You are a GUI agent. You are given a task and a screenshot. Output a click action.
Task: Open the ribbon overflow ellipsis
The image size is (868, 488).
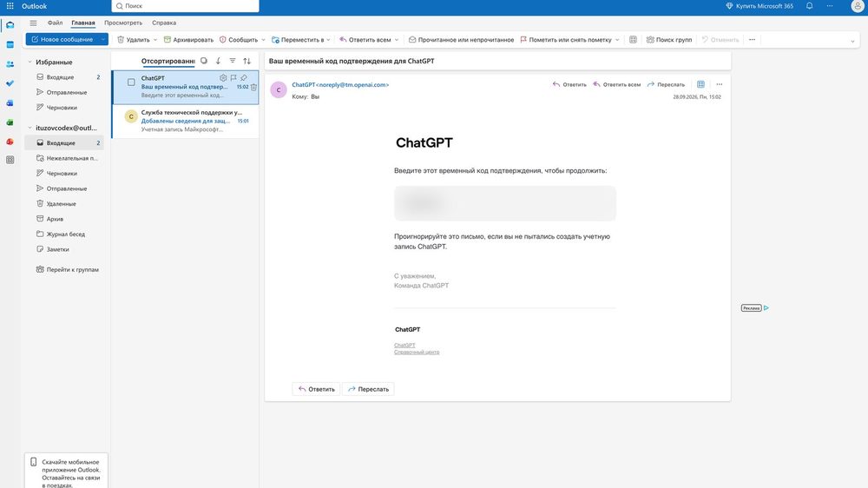point(752,39)
